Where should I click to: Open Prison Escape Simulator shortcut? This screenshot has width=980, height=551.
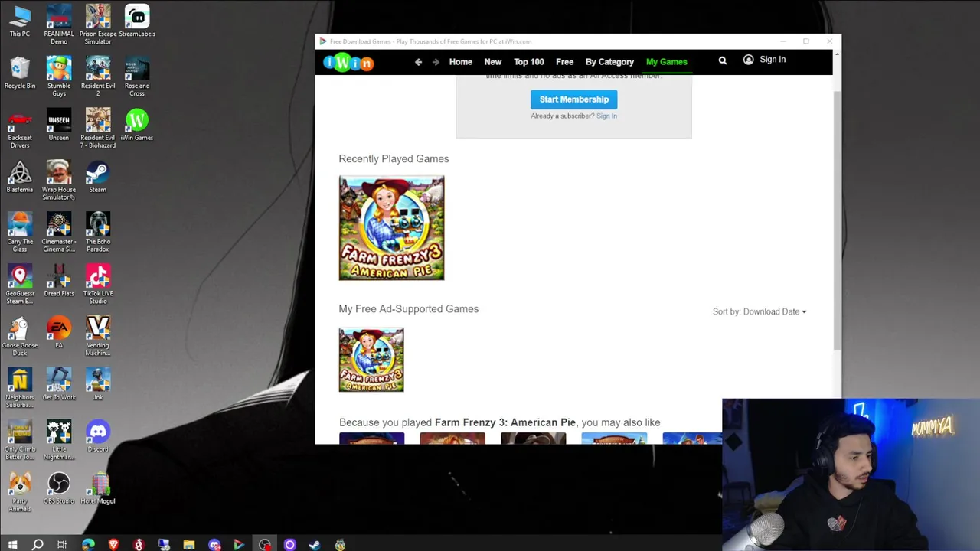point(98,24)
